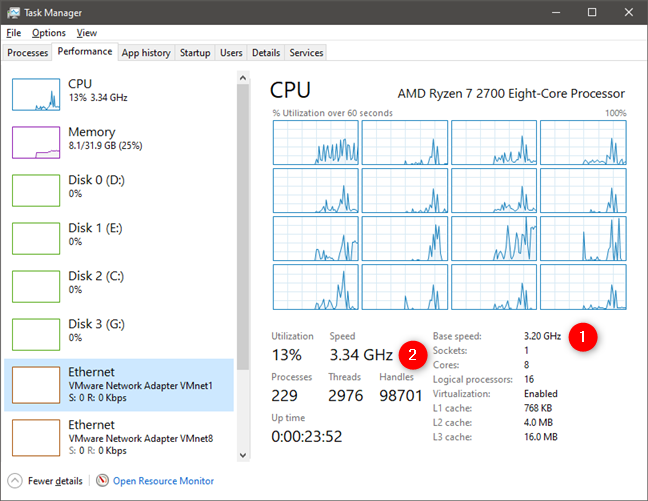Image resolution: width=648 pixels, height=501 pixels.
Task: Select the VMnet8 Ethernet graph thumbnail
Action: pyautogui.click(x=36, y=438)
